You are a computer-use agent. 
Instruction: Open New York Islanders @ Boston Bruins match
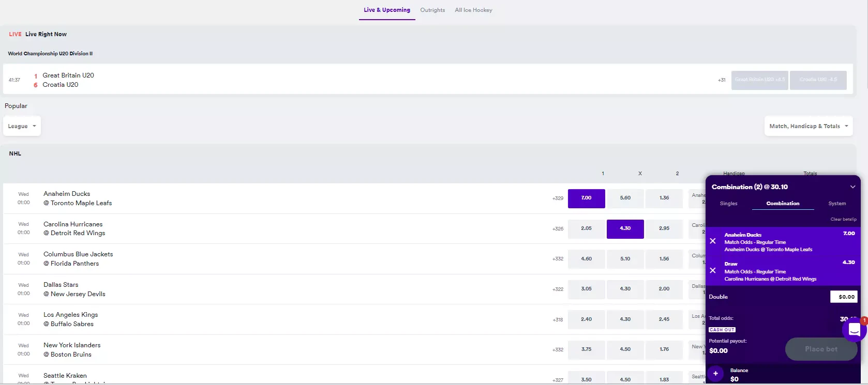point(72,350)
